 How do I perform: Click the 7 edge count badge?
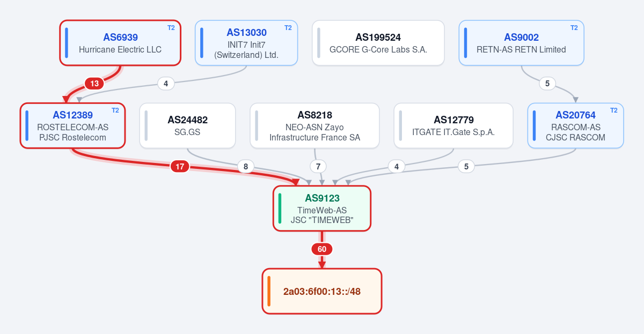coord(318,167)
